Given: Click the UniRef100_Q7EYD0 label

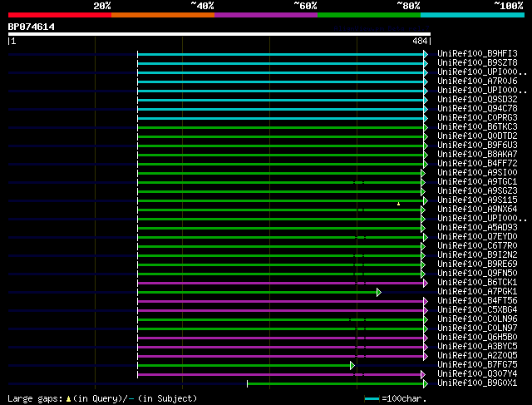Looking at the screenshot, I should point(477,237).
